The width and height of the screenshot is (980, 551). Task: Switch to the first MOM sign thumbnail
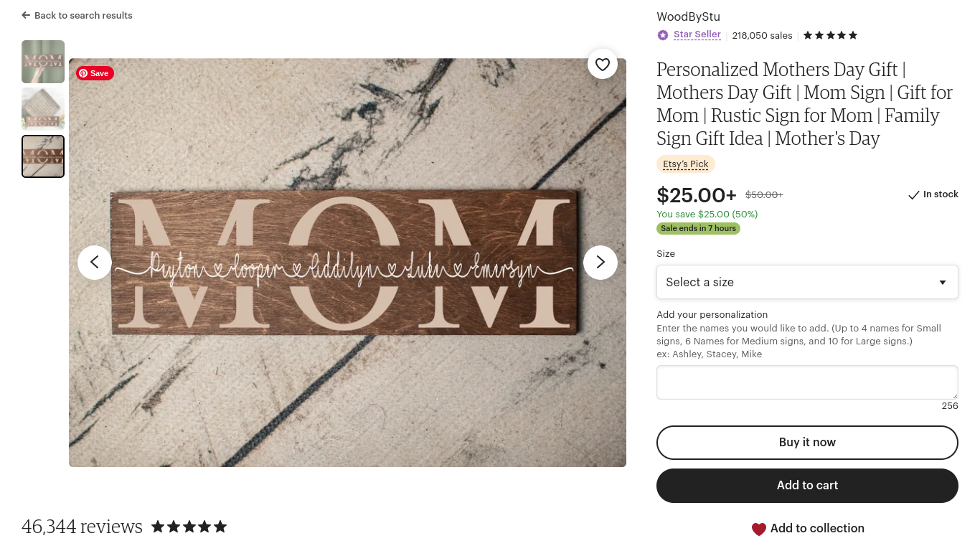(x=42, y=61)
